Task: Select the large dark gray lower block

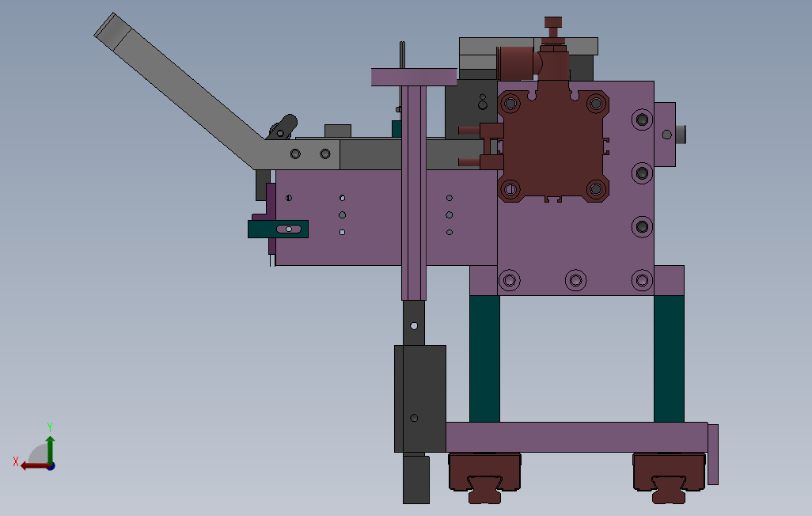Action: coord(420,398)
